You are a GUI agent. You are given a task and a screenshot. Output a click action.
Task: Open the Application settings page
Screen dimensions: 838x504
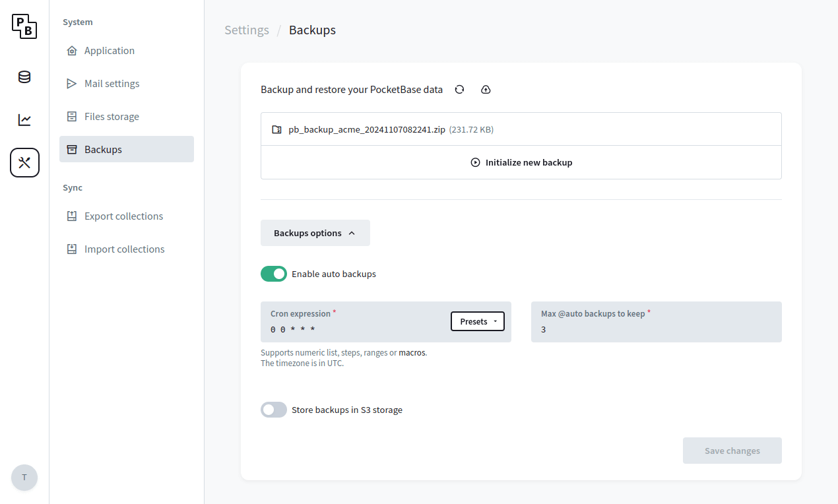pyautogui.click(x=110, y=50)
